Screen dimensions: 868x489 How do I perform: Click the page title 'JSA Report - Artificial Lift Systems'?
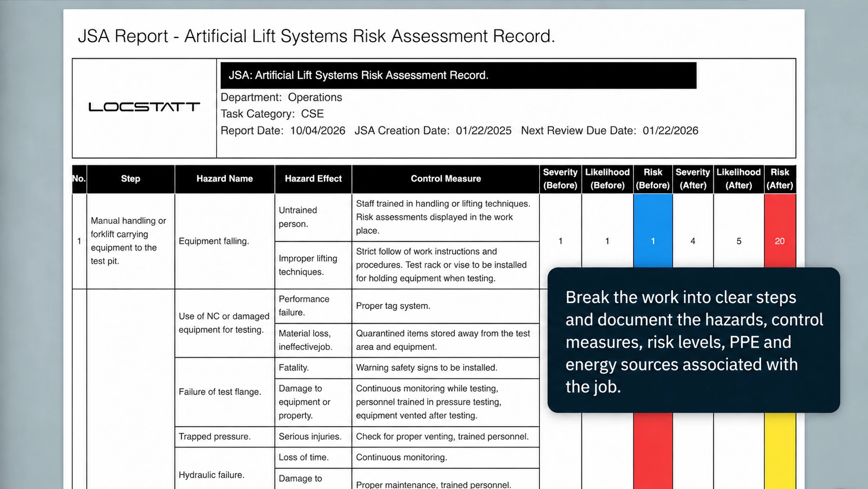click(x=317, y=36)
